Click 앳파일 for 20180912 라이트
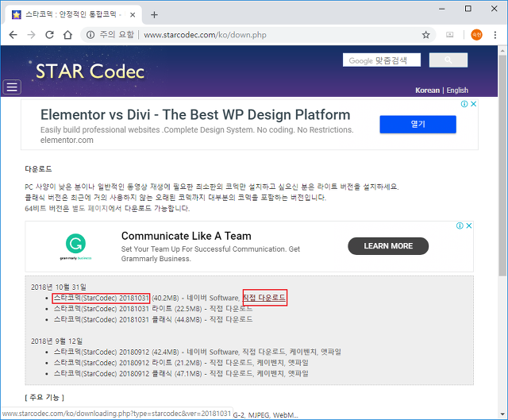The height and width of the screenshot is (420, 508). [x=298, y=363]
